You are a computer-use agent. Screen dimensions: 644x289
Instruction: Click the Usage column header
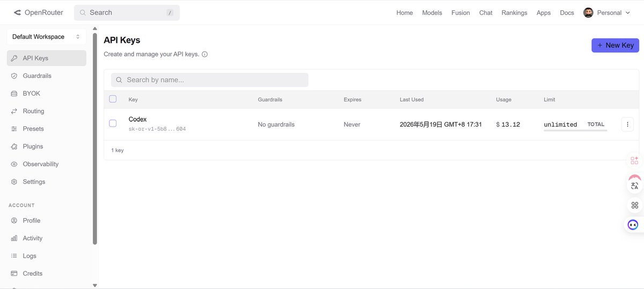pyautogui.click(x=503, y=100)
